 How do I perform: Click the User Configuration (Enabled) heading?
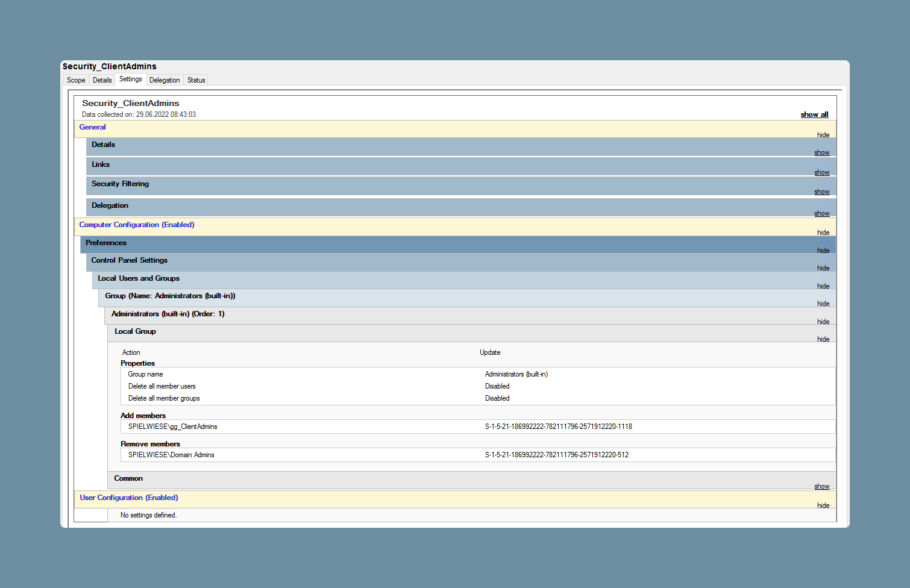[x=129, y=498]
